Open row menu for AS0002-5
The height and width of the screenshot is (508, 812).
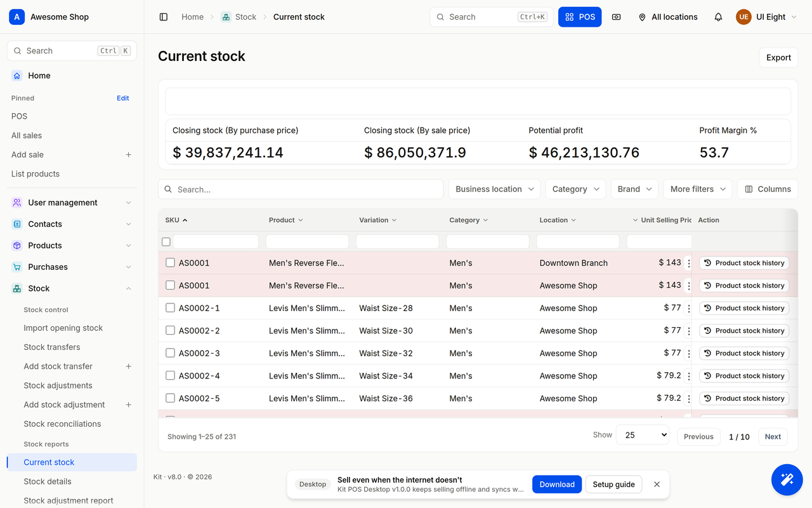[x=689, y=399]
